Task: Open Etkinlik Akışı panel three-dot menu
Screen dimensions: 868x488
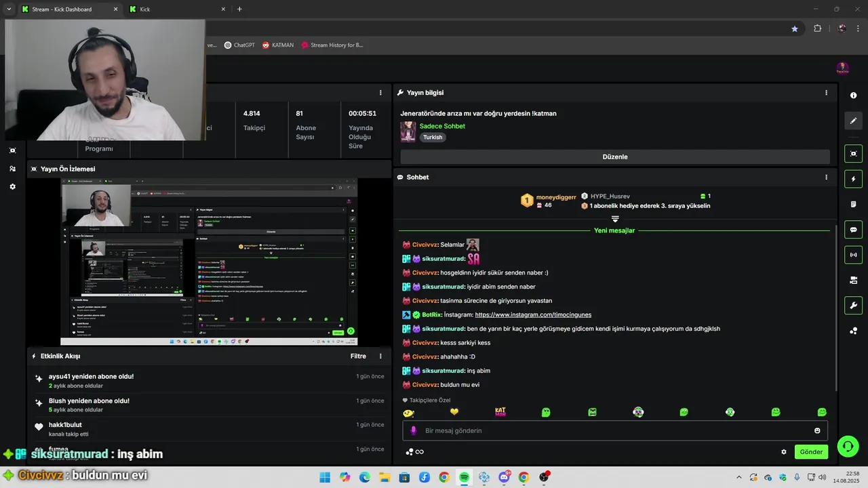Action: click(x=380, y=356)
